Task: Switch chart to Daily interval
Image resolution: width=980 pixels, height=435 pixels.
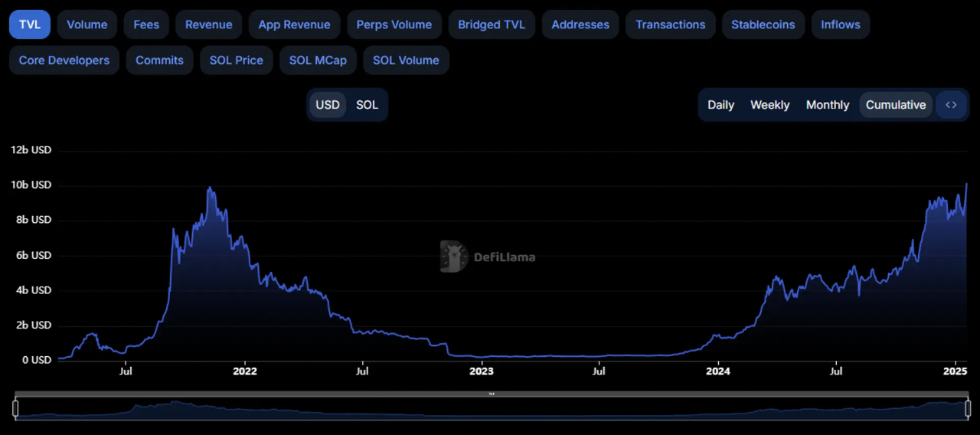Action: tap(720, 105)
